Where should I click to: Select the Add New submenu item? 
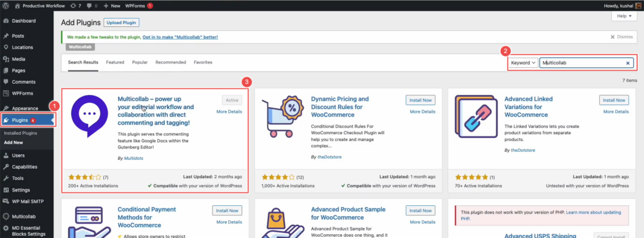tap(14, 143)
